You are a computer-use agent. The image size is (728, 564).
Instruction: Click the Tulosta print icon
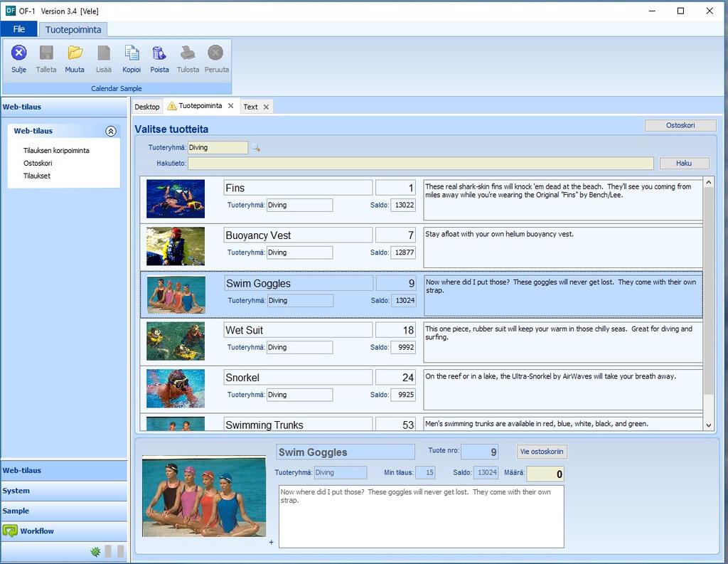188,53
